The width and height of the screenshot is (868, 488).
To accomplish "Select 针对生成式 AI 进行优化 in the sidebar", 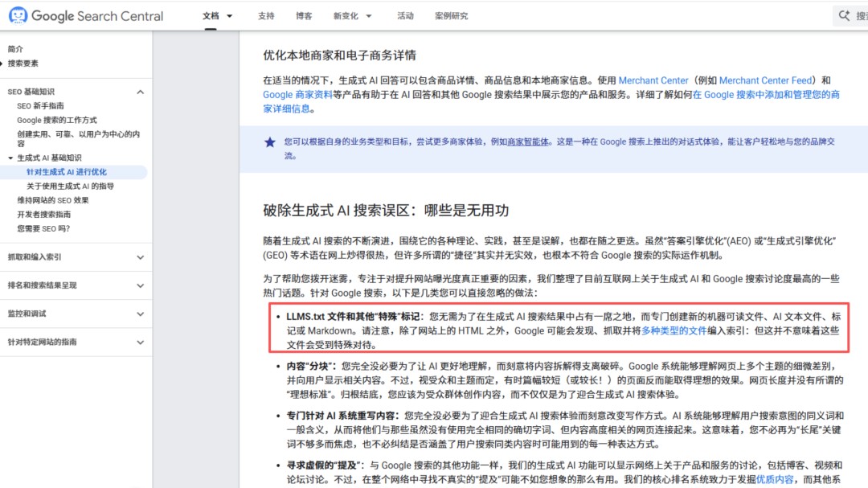I will coord(67,172).
